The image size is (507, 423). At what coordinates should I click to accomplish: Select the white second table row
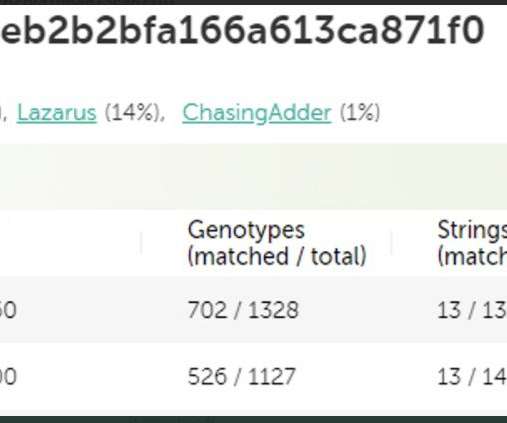coord(253,376)
